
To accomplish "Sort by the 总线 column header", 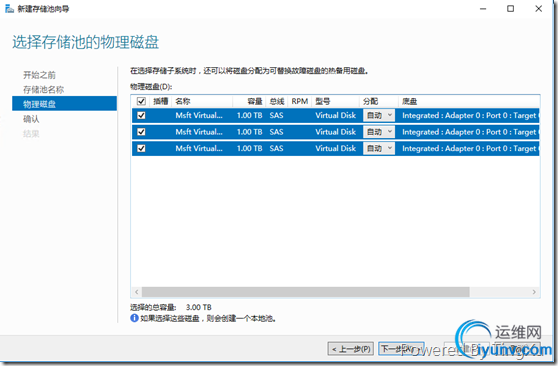I will point(277,101).
